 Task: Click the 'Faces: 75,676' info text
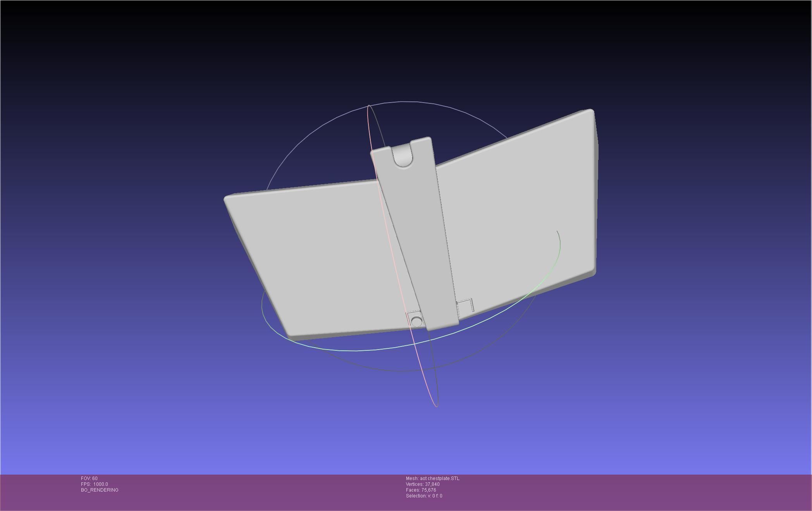click(421, 490)
